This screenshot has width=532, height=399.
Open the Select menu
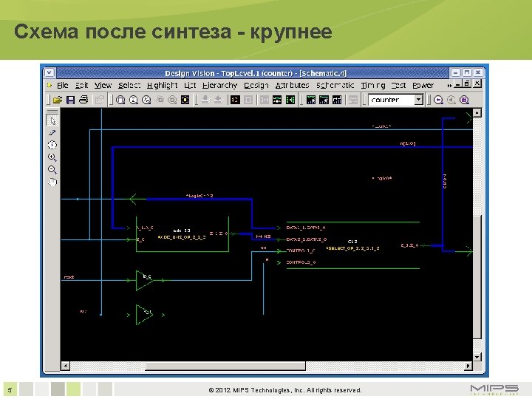(x=129, y=85)
